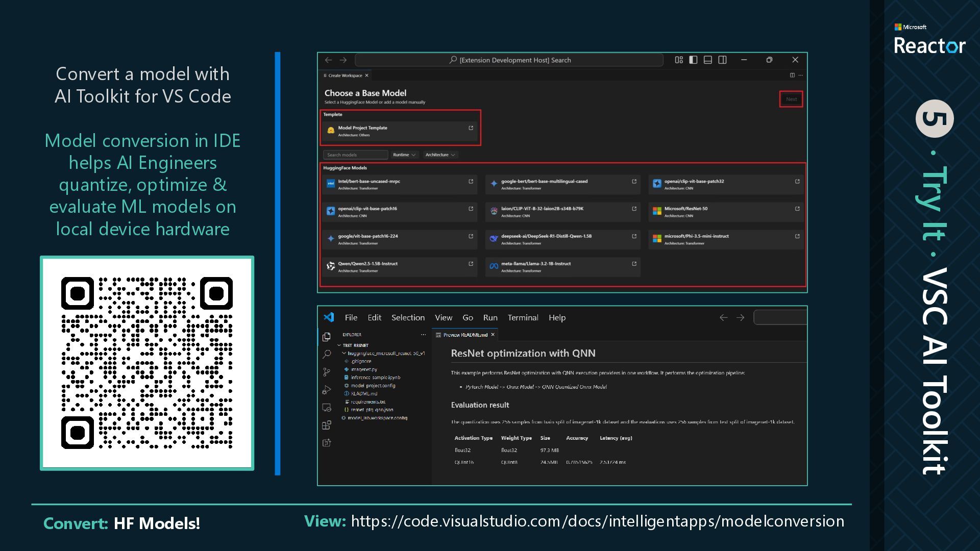
Task: Open Explorer view in the activity bar
Action: coord(327,337)
